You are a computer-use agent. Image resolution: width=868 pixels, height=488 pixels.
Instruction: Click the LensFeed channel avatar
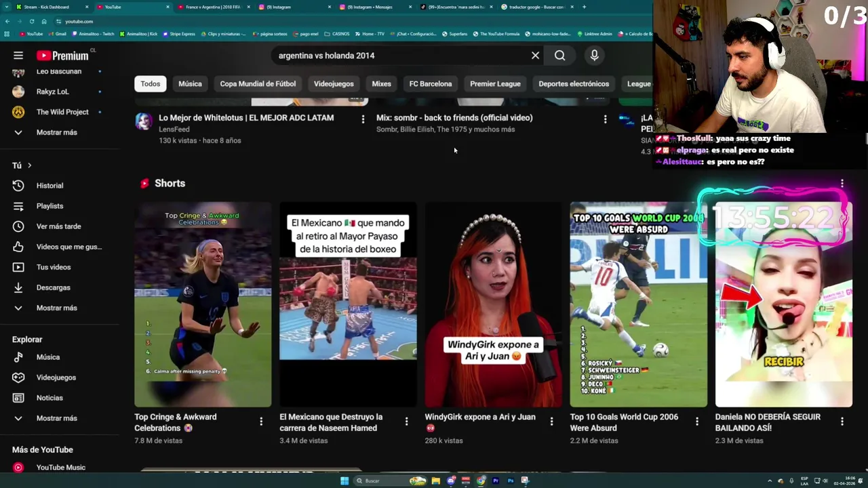143,121
